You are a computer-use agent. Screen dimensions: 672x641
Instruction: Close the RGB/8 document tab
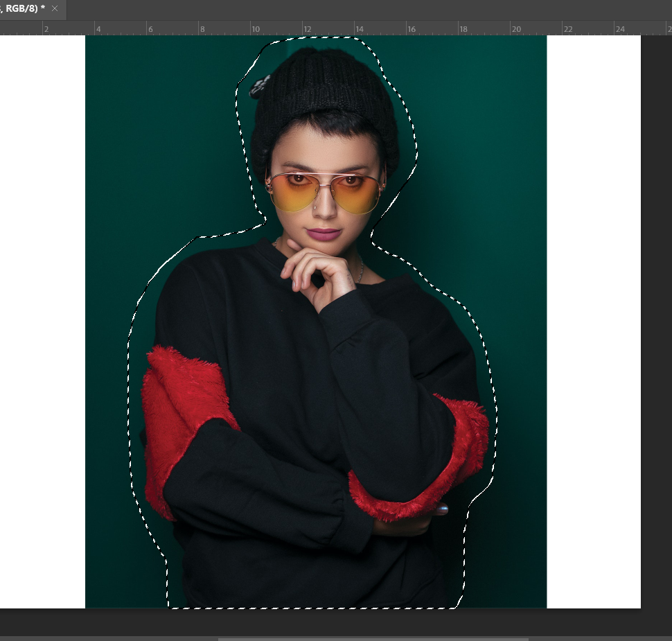click(55, 8)
